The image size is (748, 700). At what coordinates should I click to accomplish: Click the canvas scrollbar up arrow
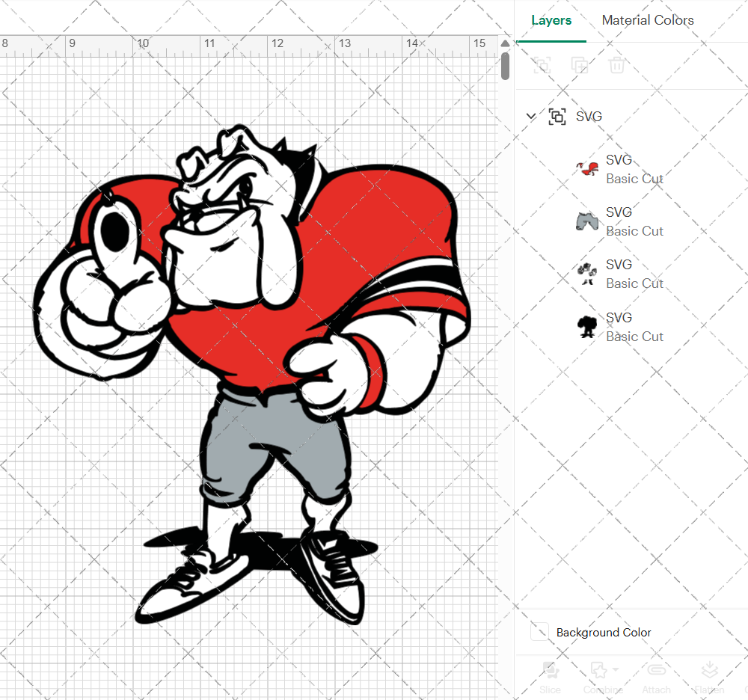[x=505, y=43]
